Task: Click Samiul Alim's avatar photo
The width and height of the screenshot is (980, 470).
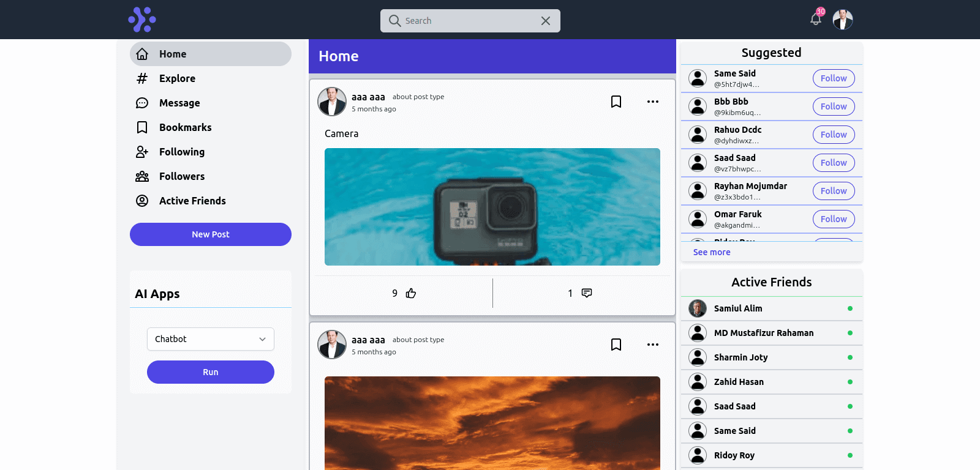Action: click(x=698, y=308)
